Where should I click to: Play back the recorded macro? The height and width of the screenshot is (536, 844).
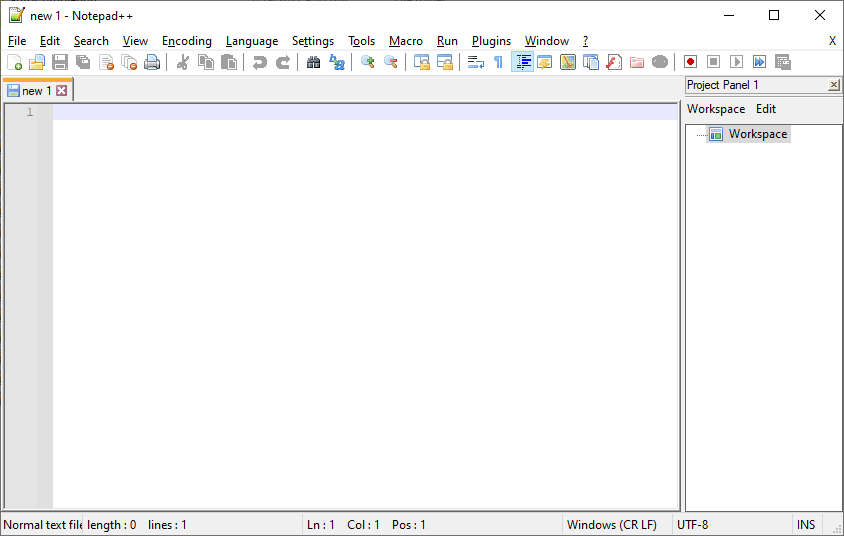[737, 62]
